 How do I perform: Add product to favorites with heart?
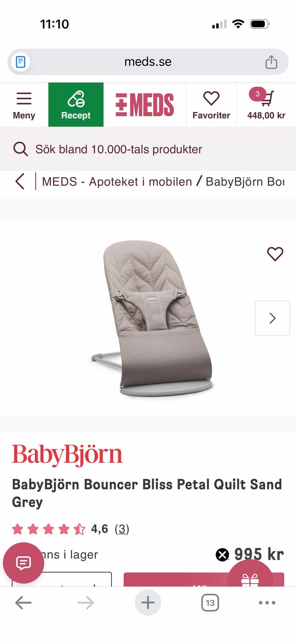tap(275, 254)
